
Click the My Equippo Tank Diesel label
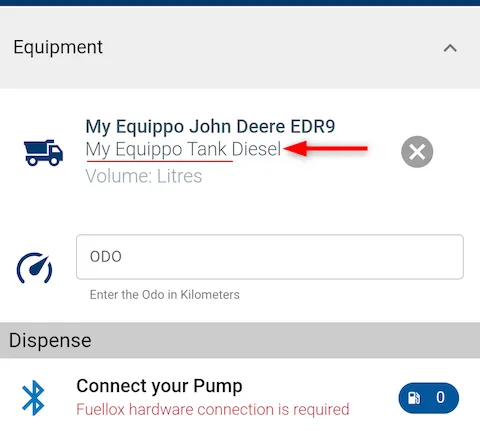tap(183, 149)
